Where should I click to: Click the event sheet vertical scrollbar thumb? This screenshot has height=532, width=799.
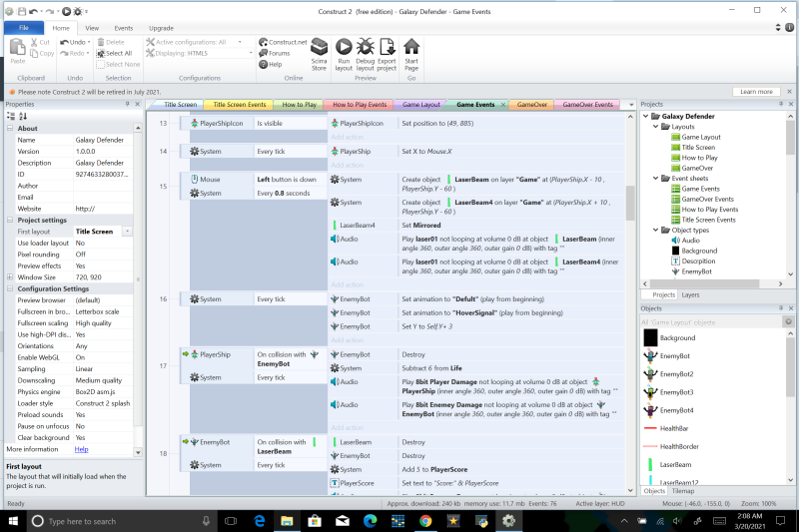(x=630, y=203)
